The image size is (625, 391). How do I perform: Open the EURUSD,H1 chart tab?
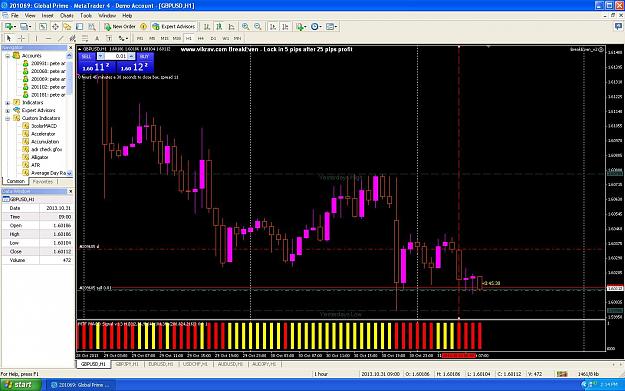point(160,364)
